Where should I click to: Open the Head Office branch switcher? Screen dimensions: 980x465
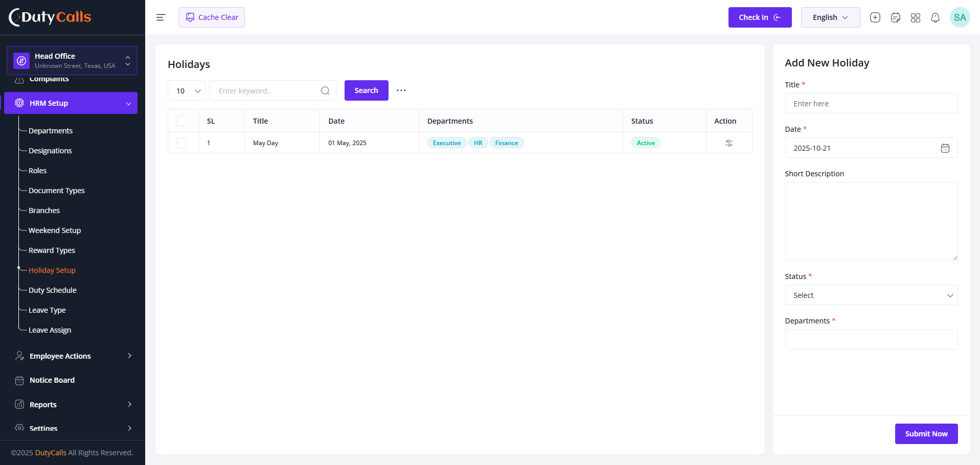pos(72,61)
